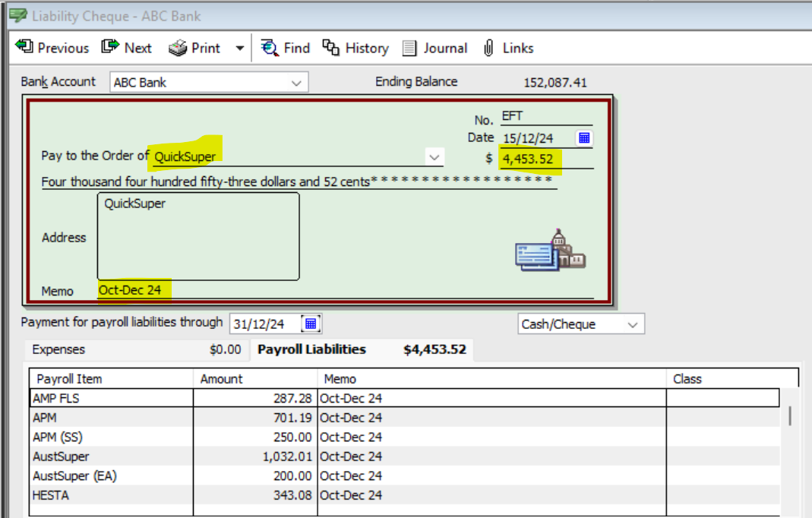This screenshot has height=518, width=812.
Task: Click the Memo column header in table
Action: tap(491, 379)
